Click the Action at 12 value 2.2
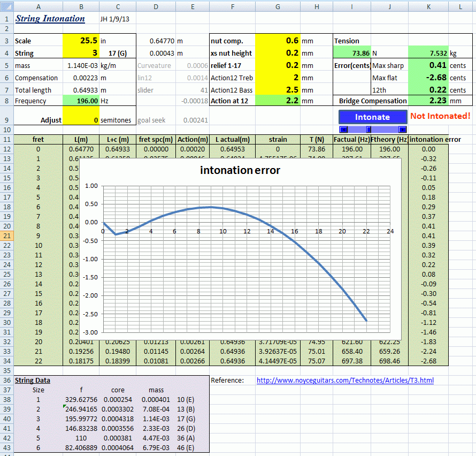 [x=278, y=101]
